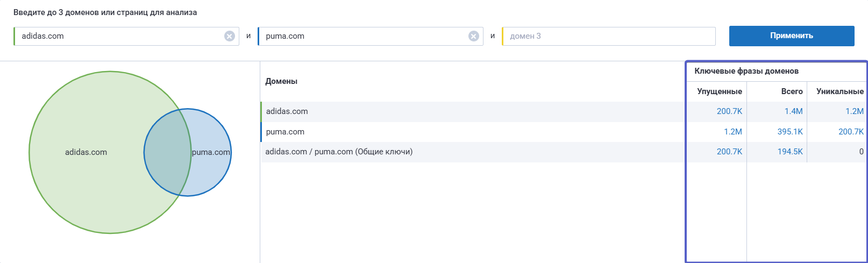Viewport: 868px width, 263px height.
Task: Open adidas.com missed keywords 200.7K
Action: pyautogui.click(x=729, y=111)
